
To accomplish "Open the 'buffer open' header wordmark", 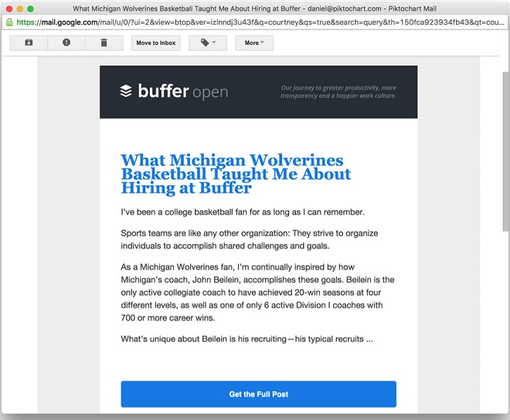I will [x=183, y=91].
